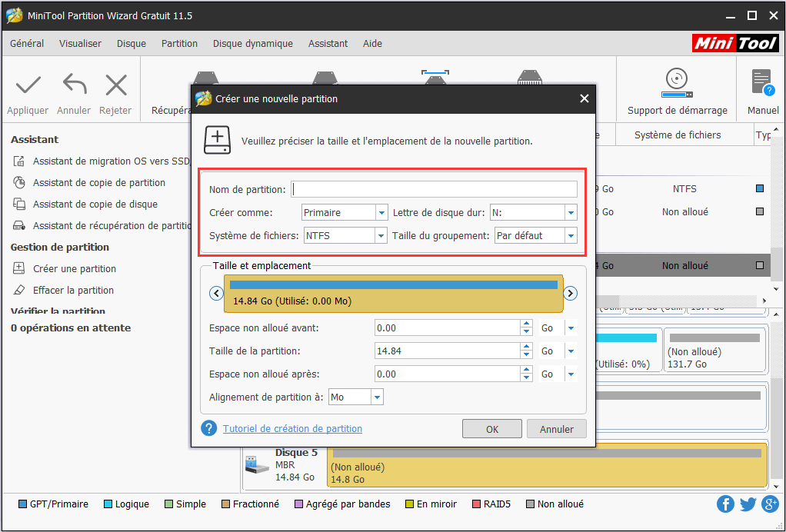Choose Effacer la partition in sidebar

(x=64, y=291)
